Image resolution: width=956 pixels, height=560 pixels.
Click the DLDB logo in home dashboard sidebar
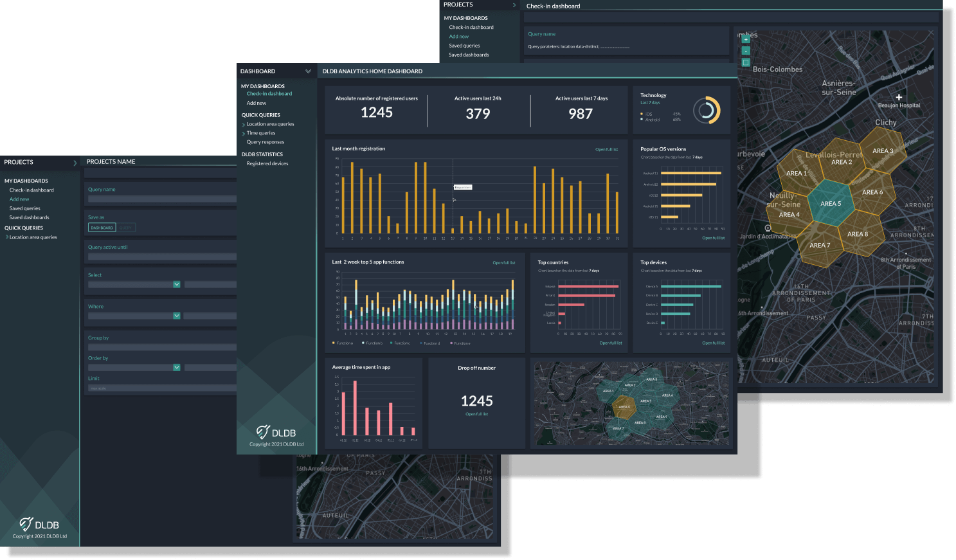pos(276,432)
